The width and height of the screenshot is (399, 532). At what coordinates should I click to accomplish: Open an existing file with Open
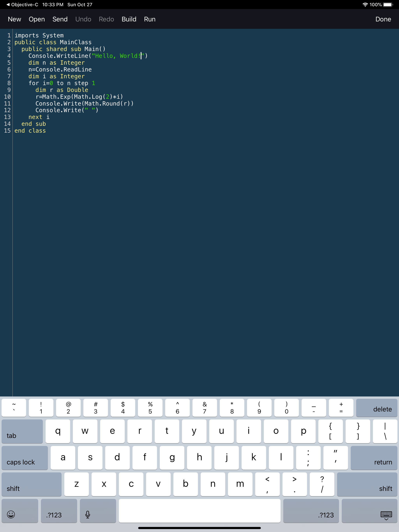click(x=37, y=19)
